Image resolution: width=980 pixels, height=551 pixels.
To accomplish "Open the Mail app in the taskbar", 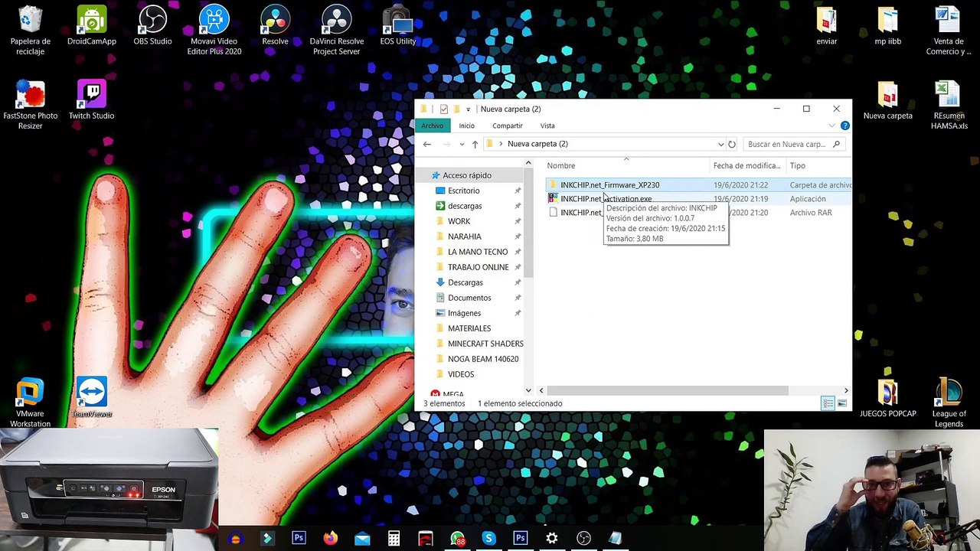I will point(362,539).
